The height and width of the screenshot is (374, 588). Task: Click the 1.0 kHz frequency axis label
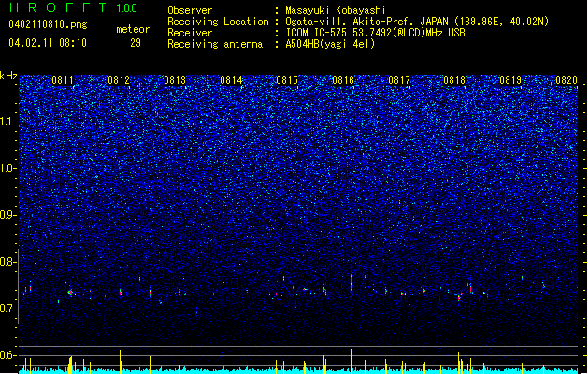pyautogui.click(x=7, y=168)
